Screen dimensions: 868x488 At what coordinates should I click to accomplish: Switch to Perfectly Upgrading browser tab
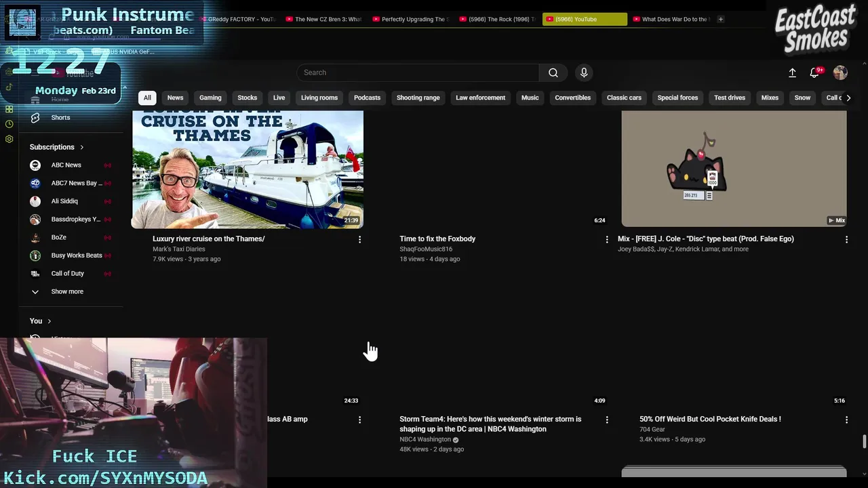click(412, 19)
